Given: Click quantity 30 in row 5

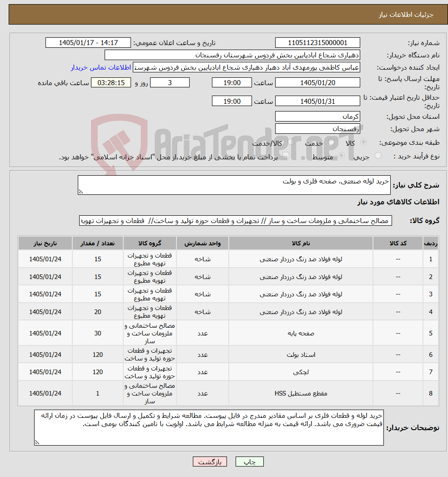Looking at the screenshot, I should (98, 334).
